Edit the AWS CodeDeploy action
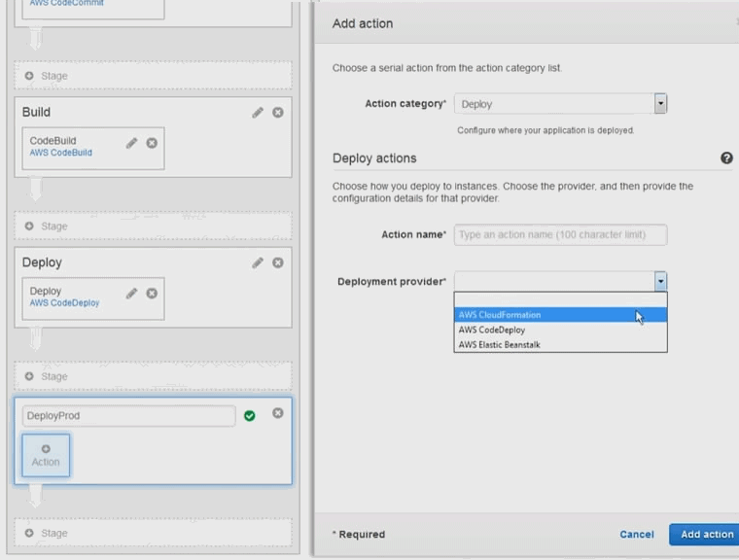This screenshot has height=560, width=739. tap(131, 294)
